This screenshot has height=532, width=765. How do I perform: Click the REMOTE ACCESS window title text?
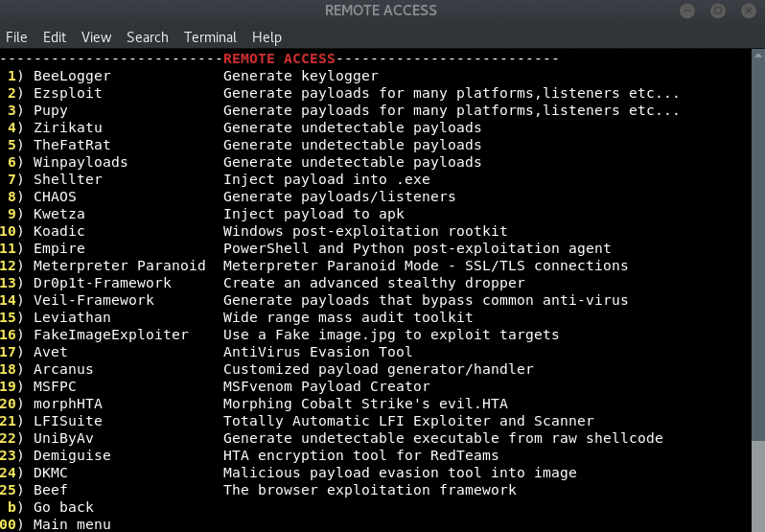381,12
